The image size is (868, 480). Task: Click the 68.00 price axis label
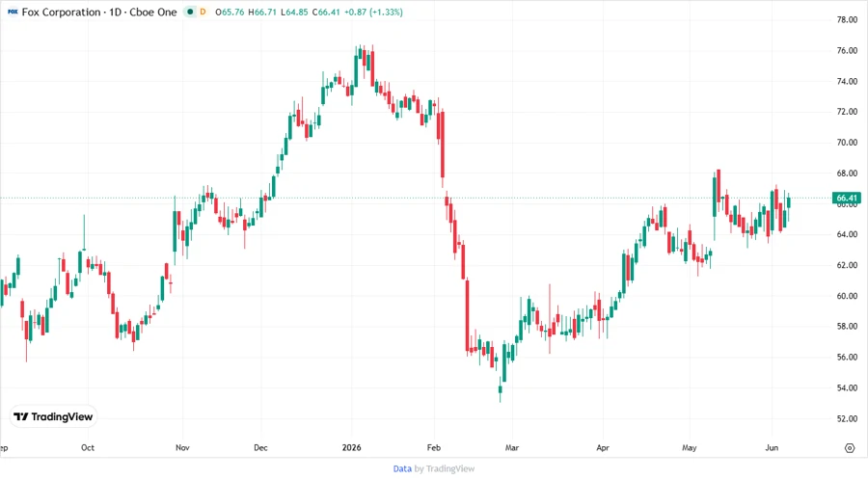coord(847,173)
